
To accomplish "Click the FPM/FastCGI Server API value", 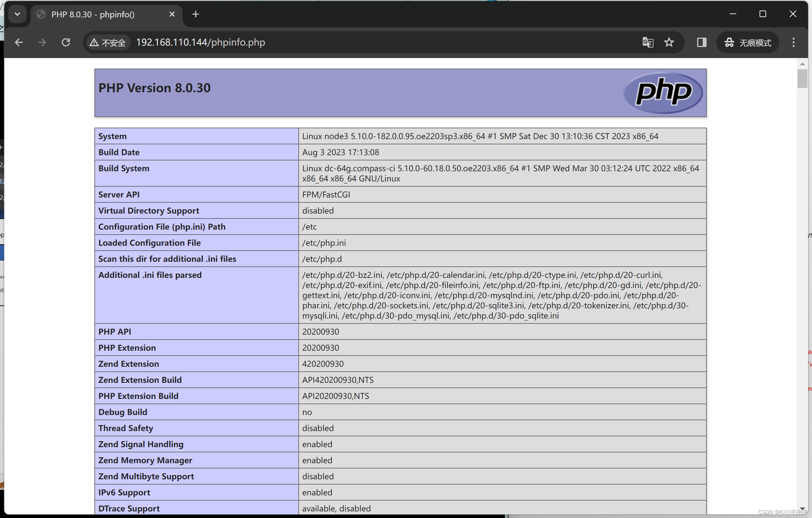I will pyautogui.click(x=326, y=195).
